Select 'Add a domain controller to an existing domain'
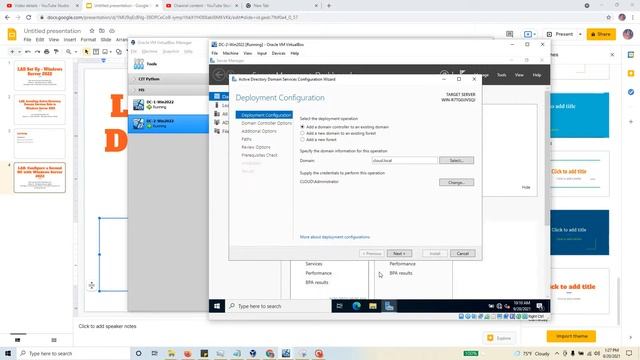The height and width of the screenshot is (360, 640). pos(302,127)
